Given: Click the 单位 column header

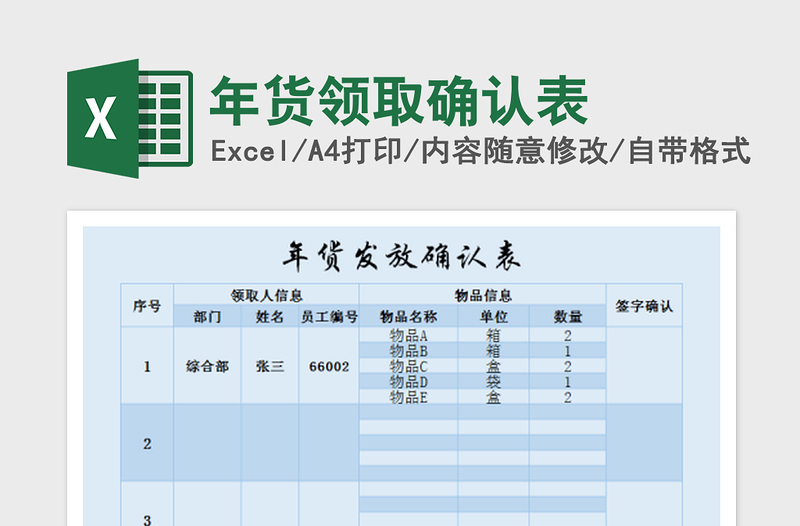Looking at the screenshot, I should click(493, 316).
